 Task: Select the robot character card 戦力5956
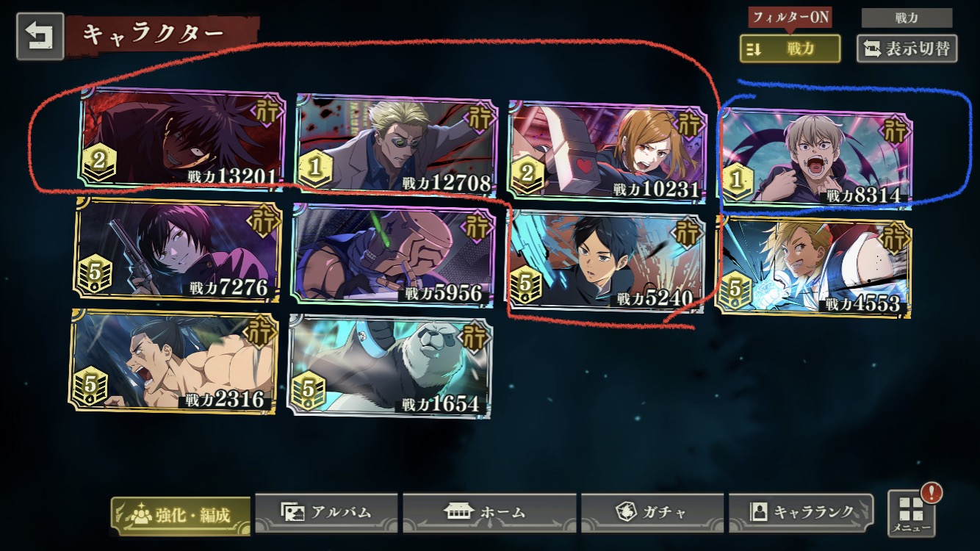pyautogui.click(x=393, y=254)
